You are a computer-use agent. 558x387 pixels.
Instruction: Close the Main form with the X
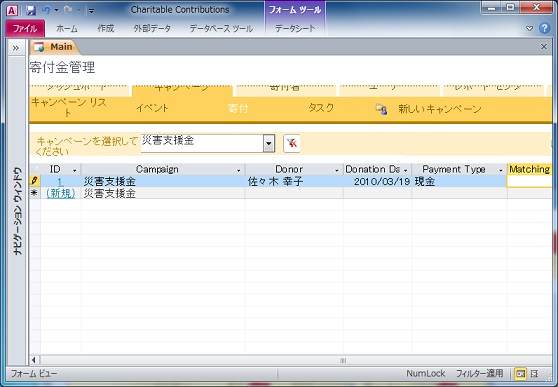pos(544,47)
